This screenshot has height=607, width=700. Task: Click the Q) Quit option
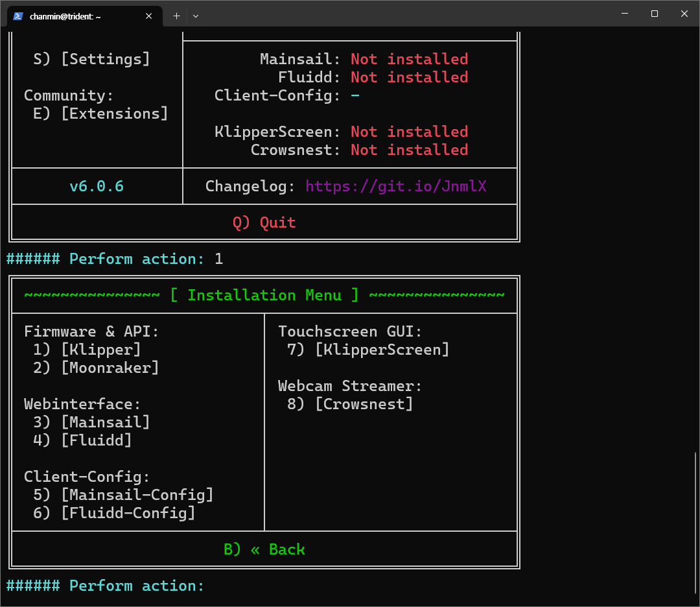tap(264, 222)
